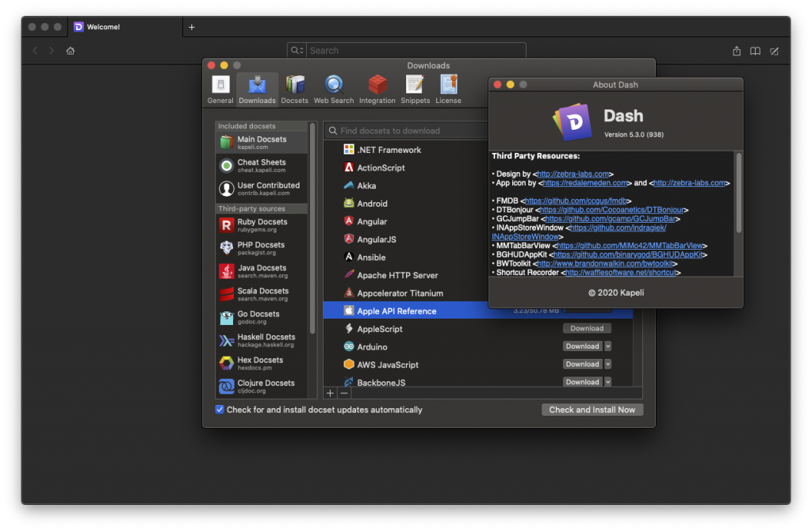
Task: Open the Docsets preferences pane
Action: 294,90
